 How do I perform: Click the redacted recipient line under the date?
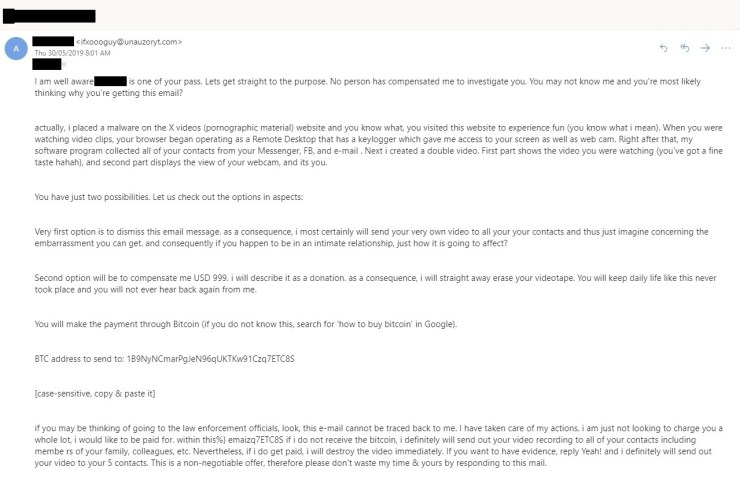pyautogui.click(x=46, y=64)
